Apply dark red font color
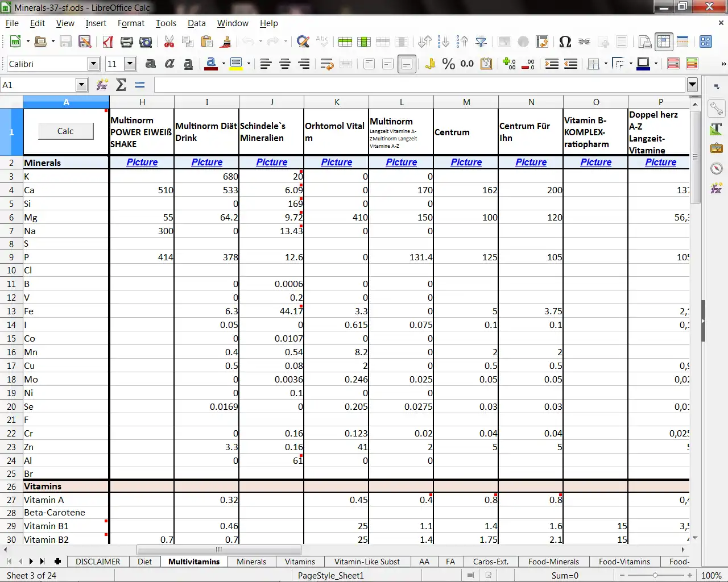 click(x=211, y=64)
